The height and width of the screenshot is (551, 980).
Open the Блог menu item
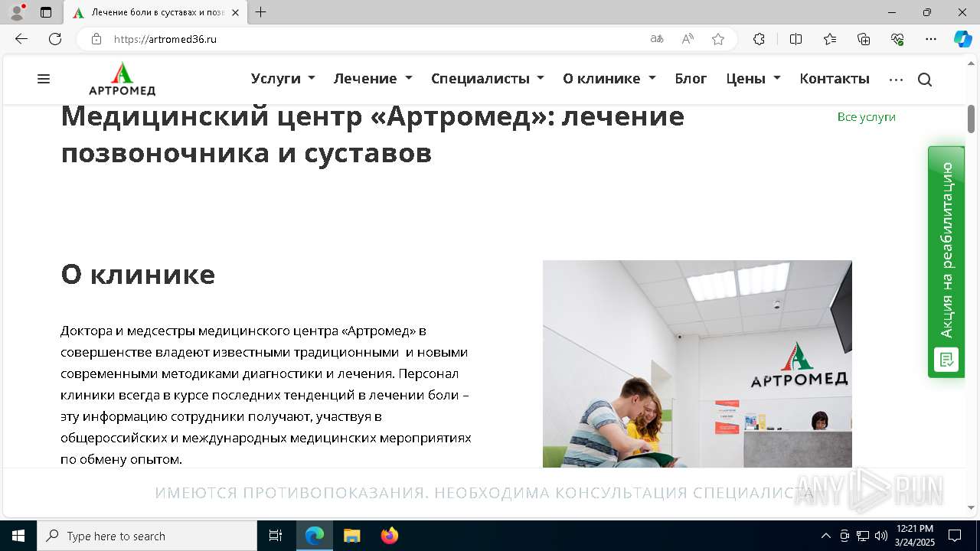click(691, 78)
